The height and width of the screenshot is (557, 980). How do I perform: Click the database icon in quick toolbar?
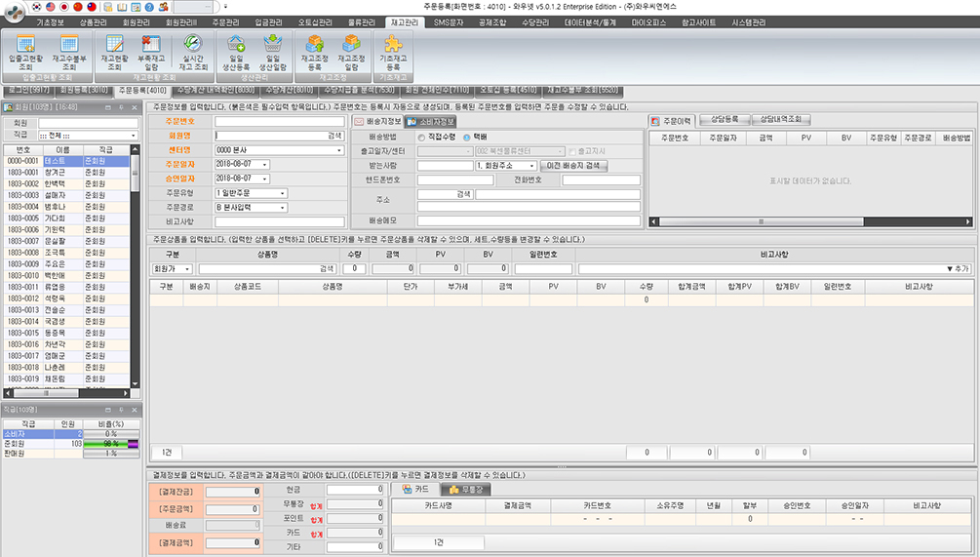(109, 7)
